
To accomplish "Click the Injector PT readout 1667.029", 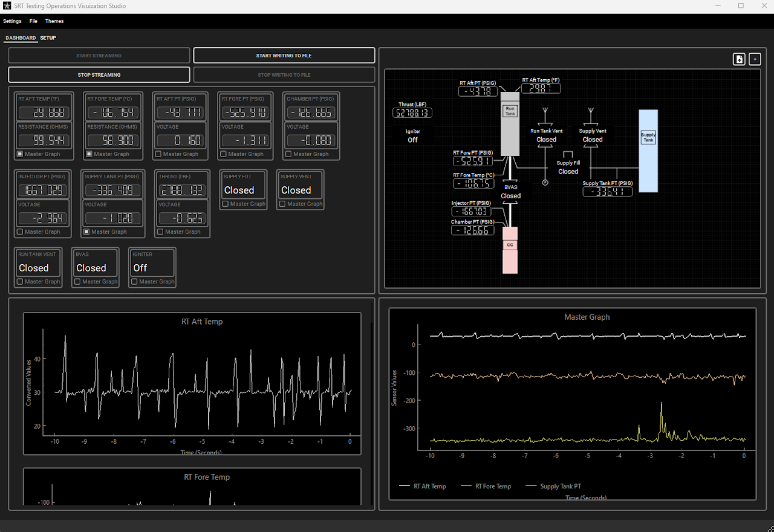I will point(43,190).
